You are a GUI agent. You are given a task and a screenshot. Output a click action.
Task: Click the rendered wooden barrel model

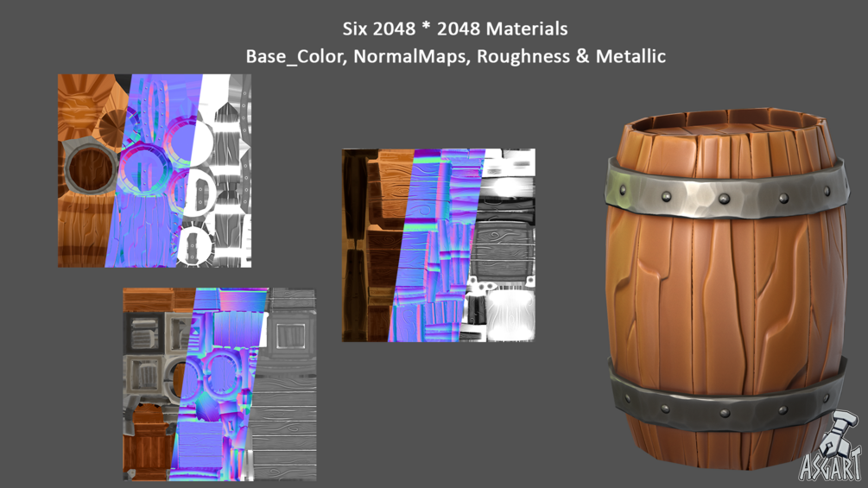pyautogui.click(x=726, y=288)
